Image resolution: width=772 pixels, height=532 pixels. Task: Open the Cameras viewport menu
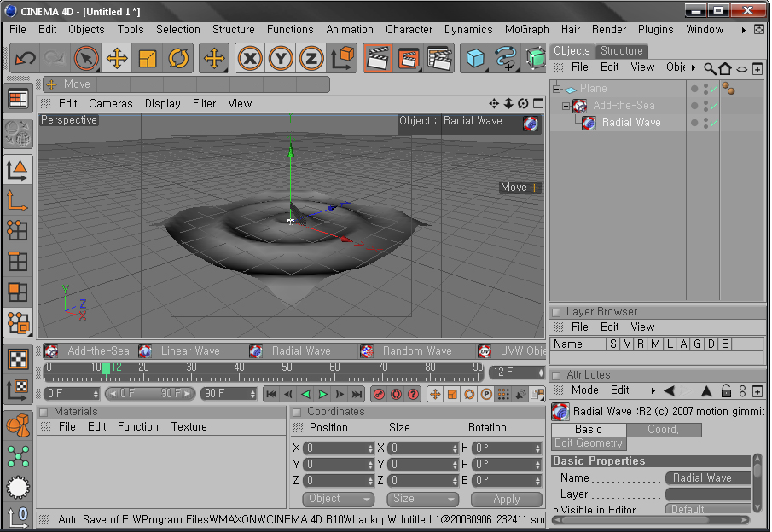tap(111, 104)
